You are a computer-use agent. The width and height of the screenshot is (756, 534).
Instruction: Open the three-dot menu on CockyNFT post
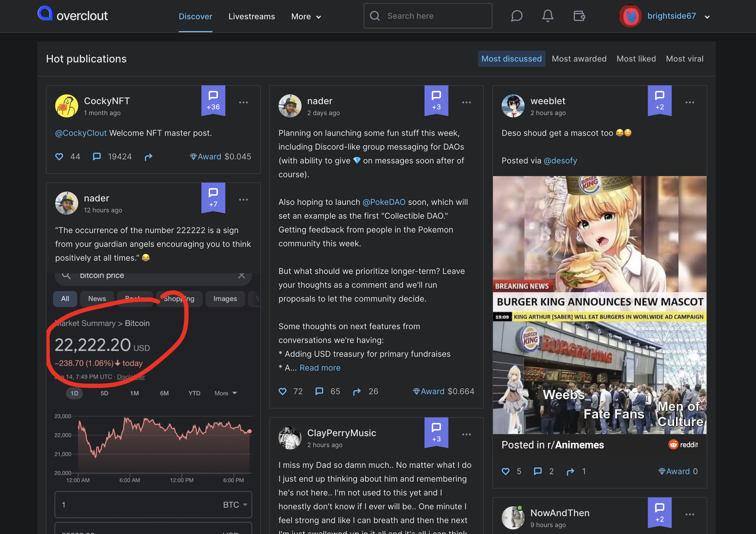pyautogui.click(x=243, y=102)
